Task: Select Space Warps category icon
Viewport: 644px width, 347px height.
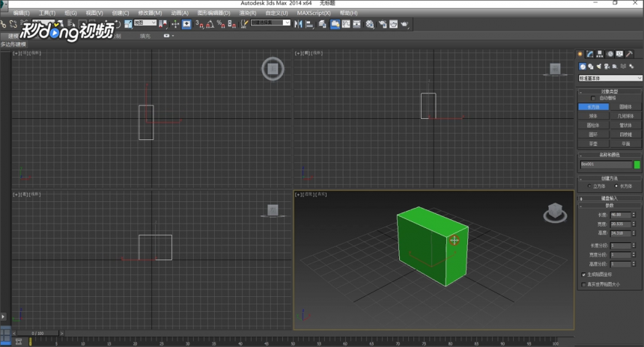Action: [x=623, y=67]
